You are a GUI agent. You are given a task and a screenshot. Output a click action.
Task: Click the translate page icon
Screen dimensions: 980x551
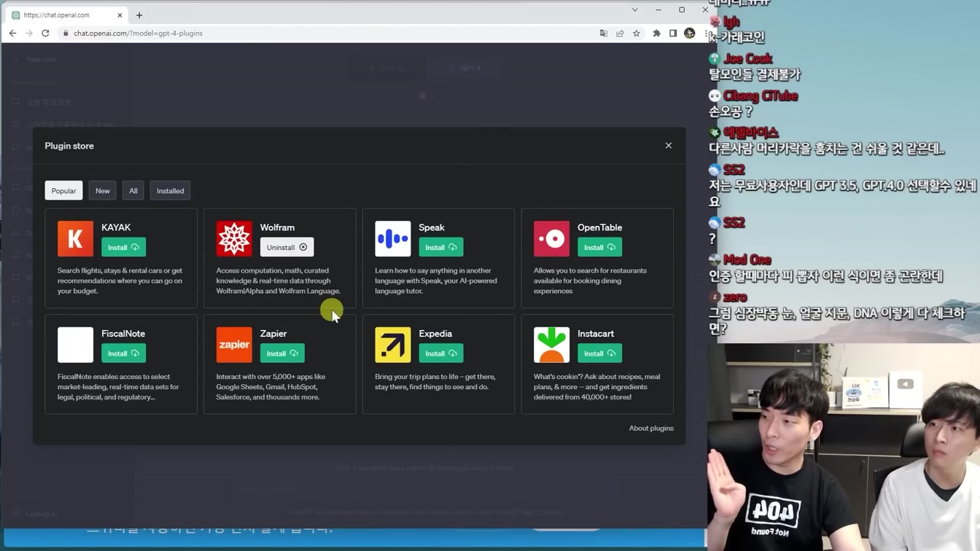(604, 33)
